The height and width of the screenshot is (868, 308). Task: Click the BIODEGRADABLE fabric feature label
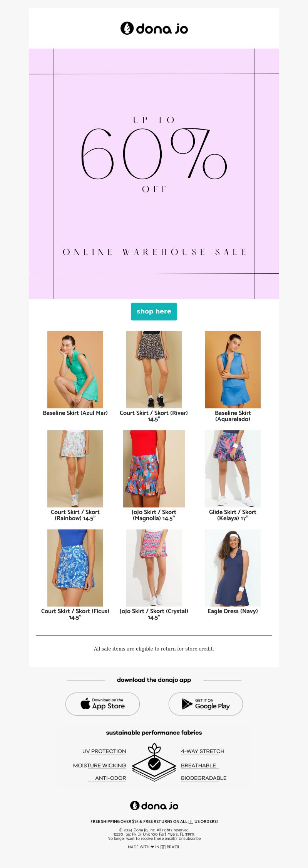coord(204,778)
